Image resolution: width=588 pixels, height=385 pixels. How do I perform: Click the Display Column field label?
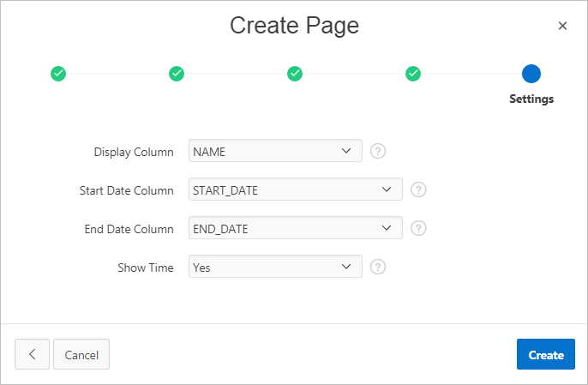coord(134,152)
